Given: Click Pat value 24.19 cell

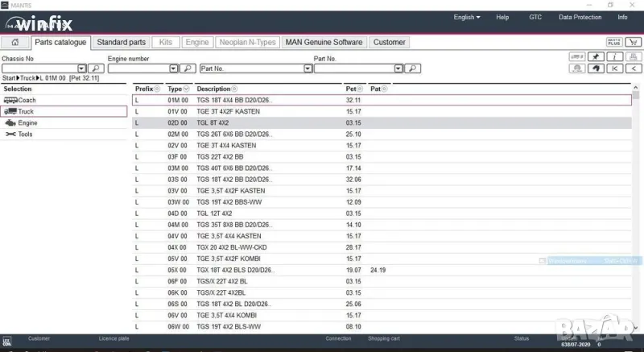Looking at the screenshot, I should tap(378, 271).
